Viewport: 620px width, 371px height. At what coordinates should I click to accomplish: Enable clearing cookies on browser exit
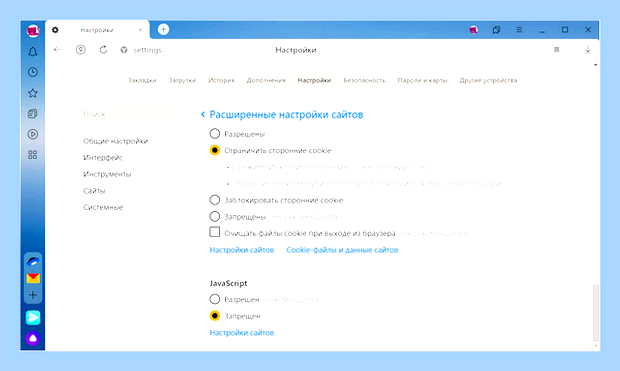[x=215, y=232]
